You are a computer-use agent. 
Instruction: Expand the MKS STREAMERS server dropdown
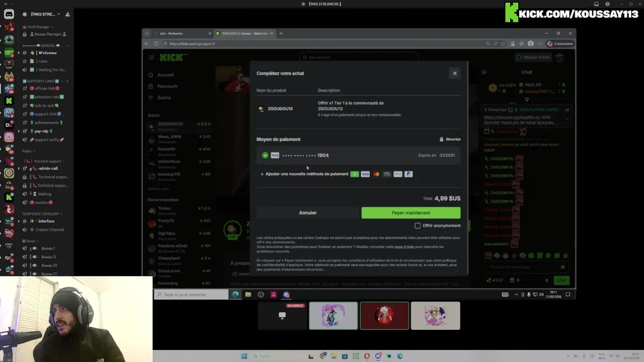(x=58, y=14)
